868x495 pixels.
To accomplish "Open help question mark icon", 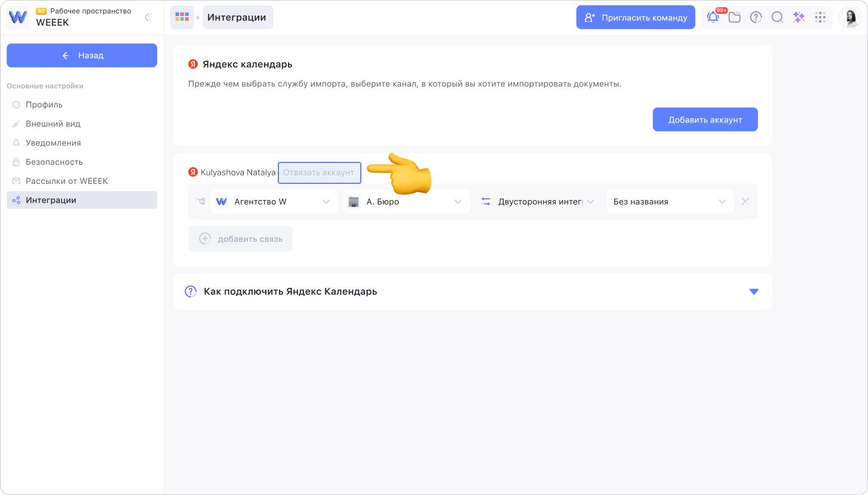I will coord(756,17).
